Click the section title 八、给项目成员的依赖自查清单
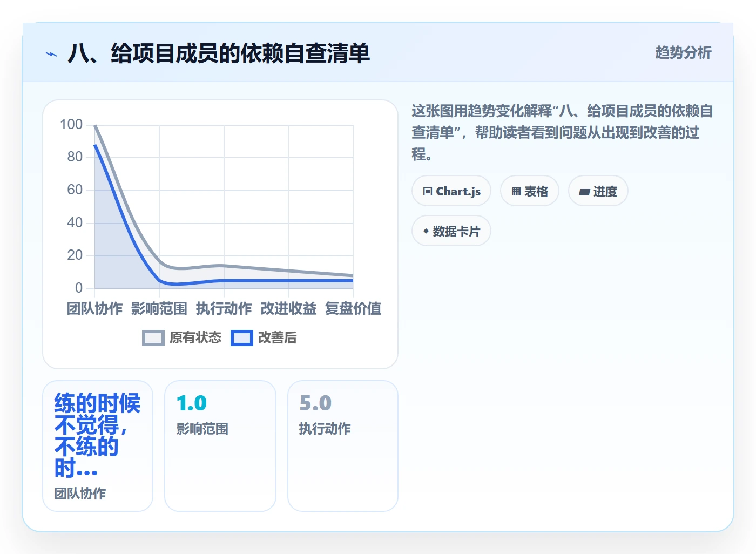Viewport: 756px width, 554px height. tap(219, 53)
